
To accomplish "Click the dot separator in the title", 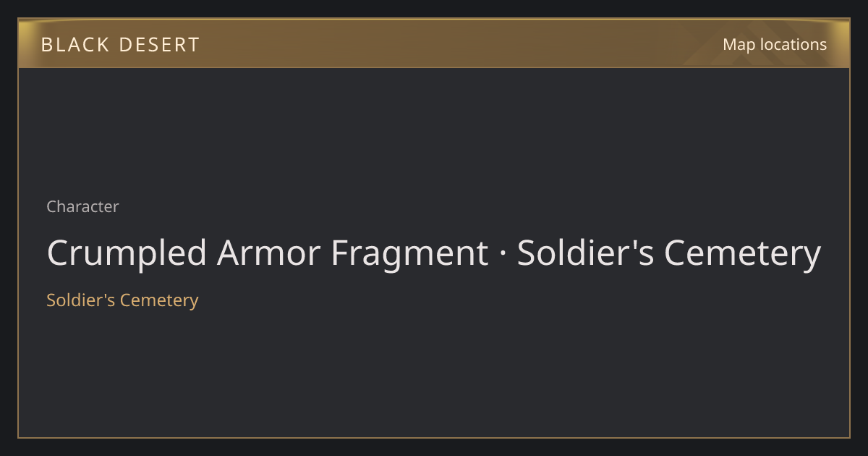I will click(503, 256).
